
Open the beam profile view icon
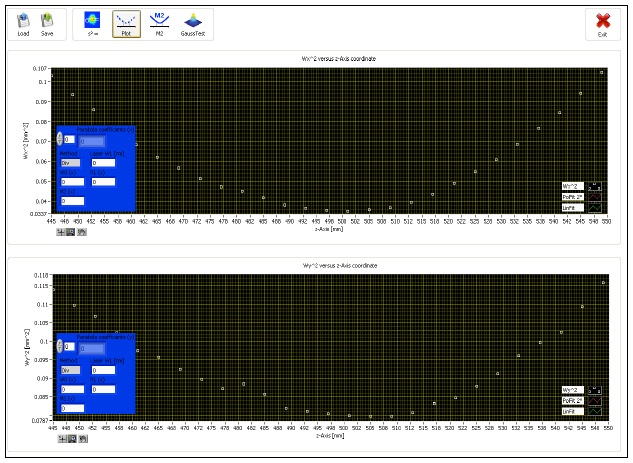pyautogui.click(x=92, y=22)
